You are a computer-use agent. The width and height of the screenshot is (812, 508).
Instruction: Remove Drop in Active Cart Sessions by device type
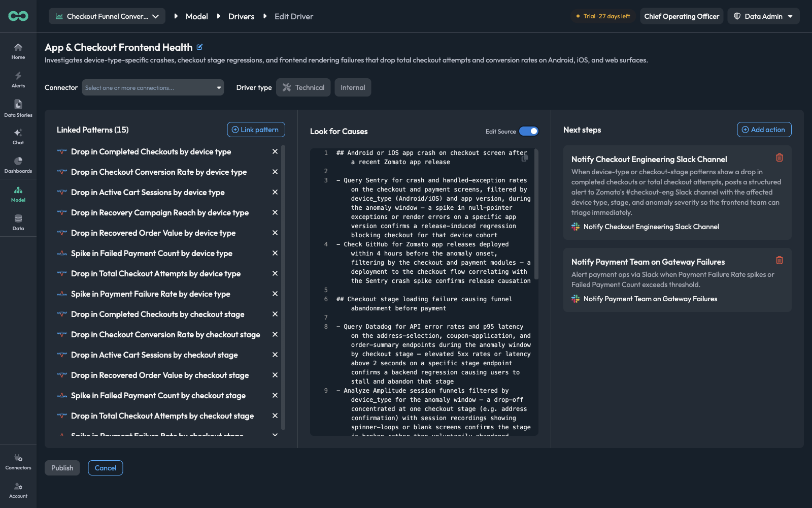point(275,192)
